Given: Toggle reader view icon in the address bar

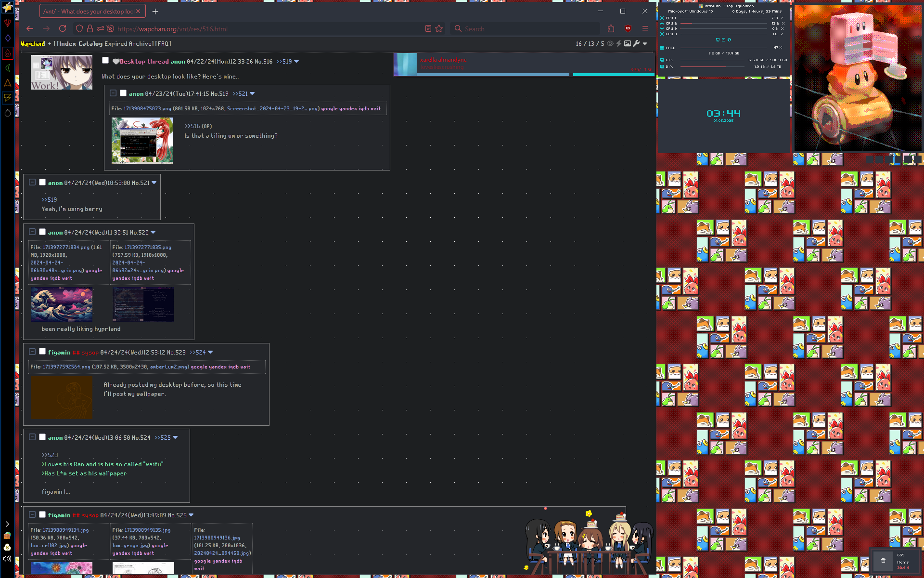Looking at the screenshot, I should (428, 29).
